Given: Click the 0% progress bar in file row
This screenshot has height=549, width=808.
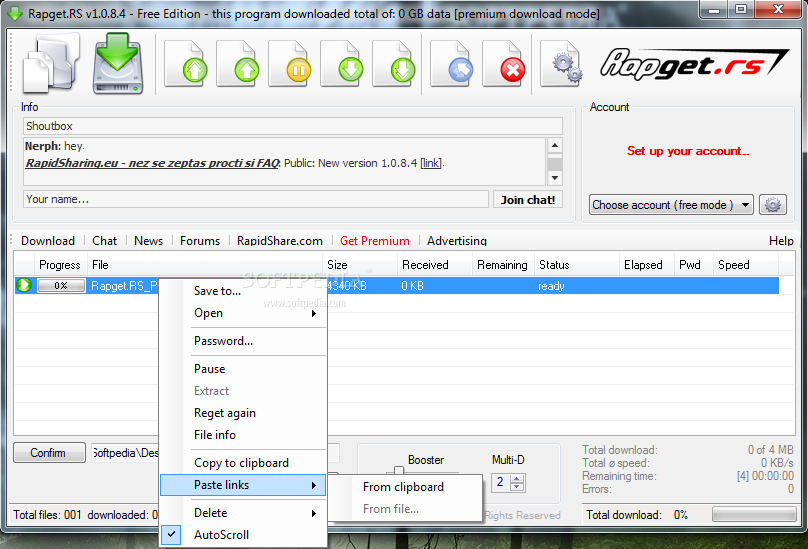Looking at the screenshot, I should pos(61,285).
